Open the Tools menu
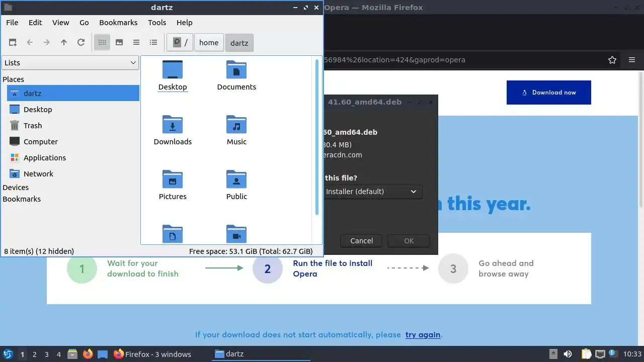The height and width of the screenshot is (362, 644). [x=157, y=23]
